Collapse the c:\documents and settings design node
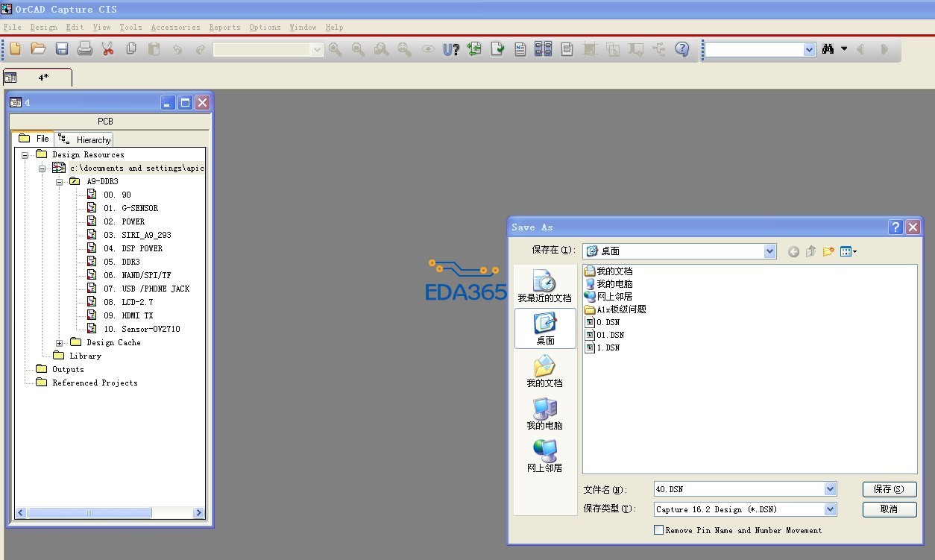 (42, 168)
